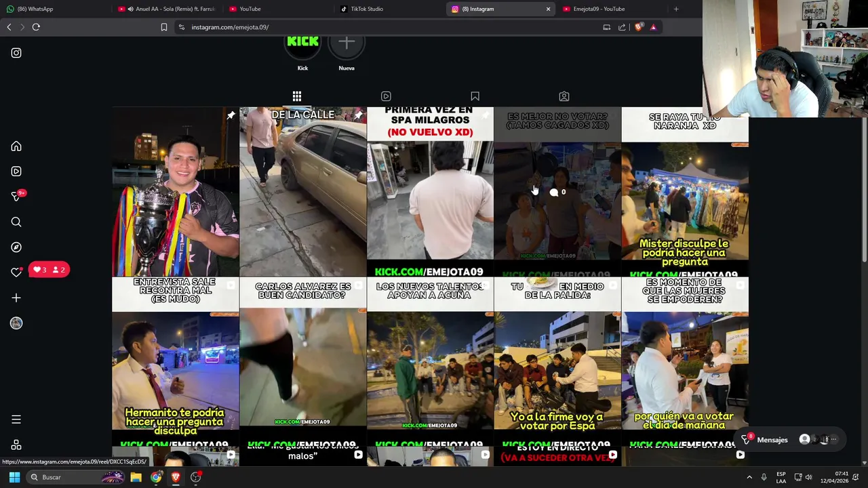Open profile avatar in the left sidebar

16,323
